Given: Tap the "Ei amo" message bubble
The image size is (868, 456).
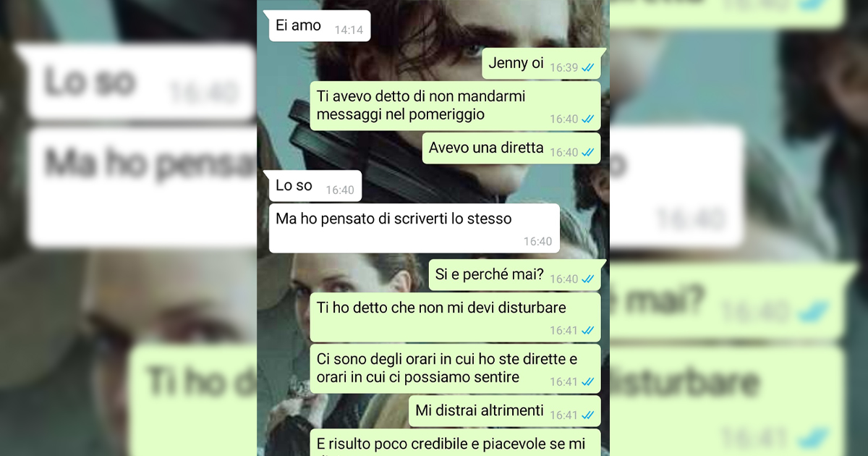Looking at the screenshot, I should [x=318, y=26].
